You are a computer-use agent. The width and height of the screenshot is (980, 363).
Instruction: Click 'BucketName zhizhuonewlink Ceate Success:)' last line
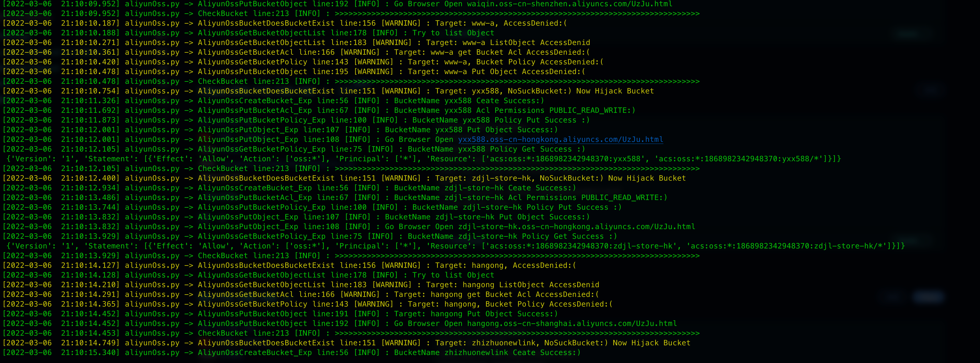(x=487, y=352)
